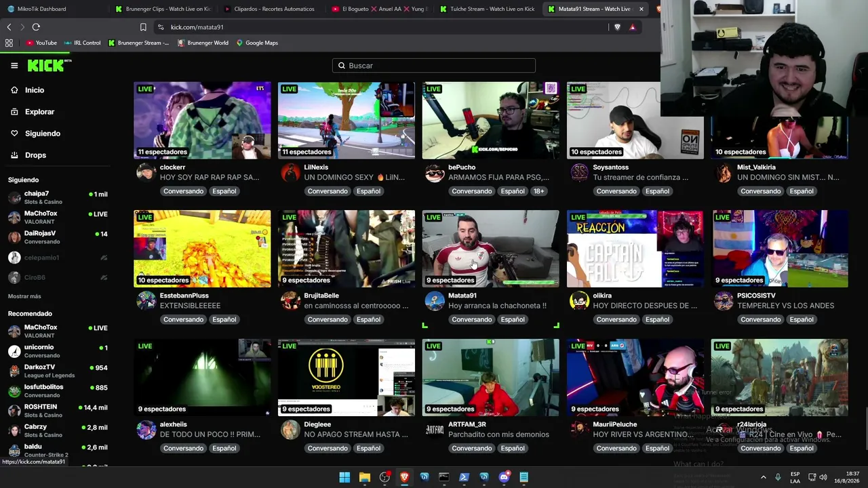868x488 pixels.
Task: Open the YouTube bookmark
Action: pyautogui.click(x=41, y=43)
